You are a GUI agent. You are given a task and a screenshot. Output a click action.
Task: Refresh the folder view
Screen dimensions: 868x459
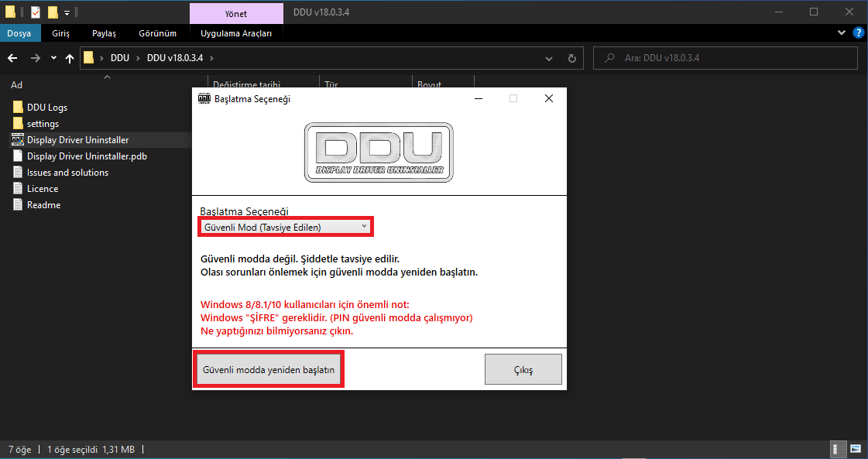572,58
